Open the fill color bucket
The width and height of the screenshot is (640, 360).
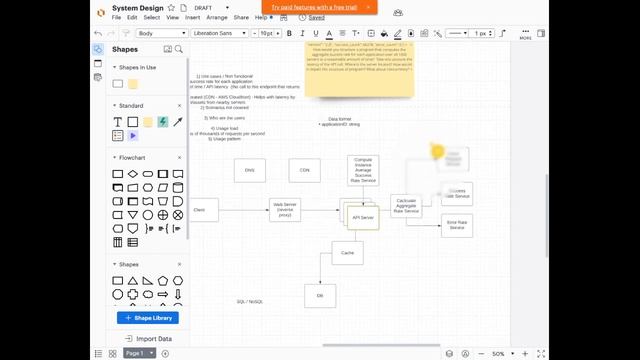point(384,33)
